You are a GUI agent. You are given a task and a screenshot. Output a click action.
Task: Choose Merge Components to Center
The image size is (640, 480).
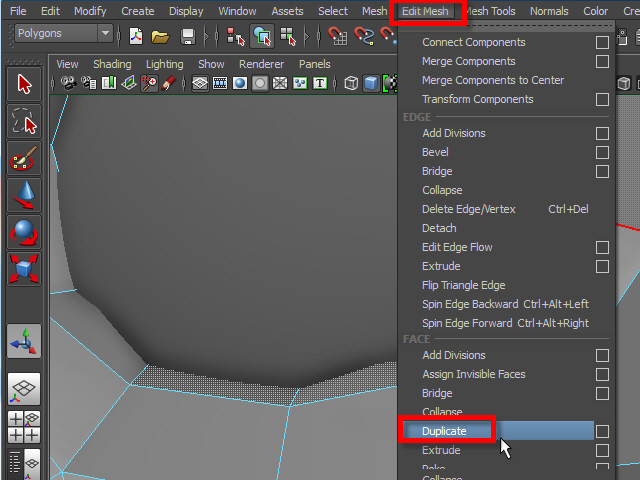click(493, 80)
